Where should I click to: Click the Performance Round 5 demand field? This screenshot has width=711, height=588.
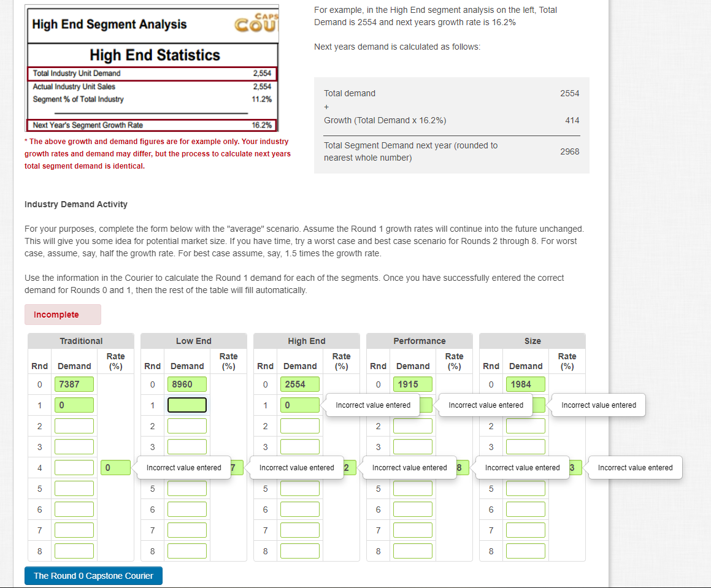pyautogui.click(x=412, y=488)
